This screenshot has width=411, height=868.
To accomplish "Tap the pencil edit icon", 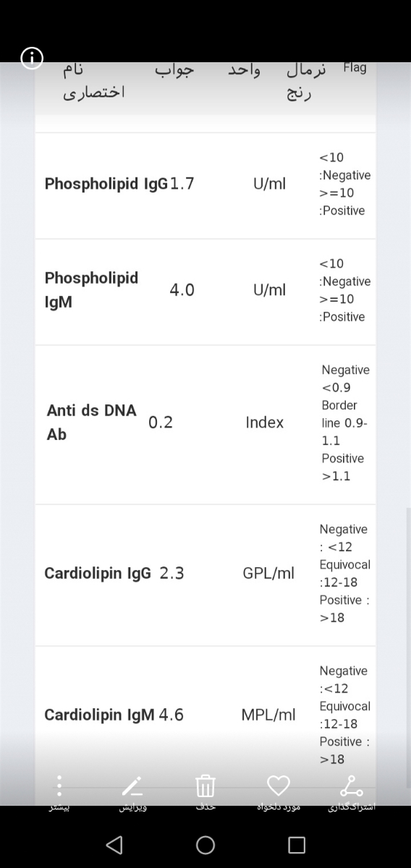I will [132, 785].
